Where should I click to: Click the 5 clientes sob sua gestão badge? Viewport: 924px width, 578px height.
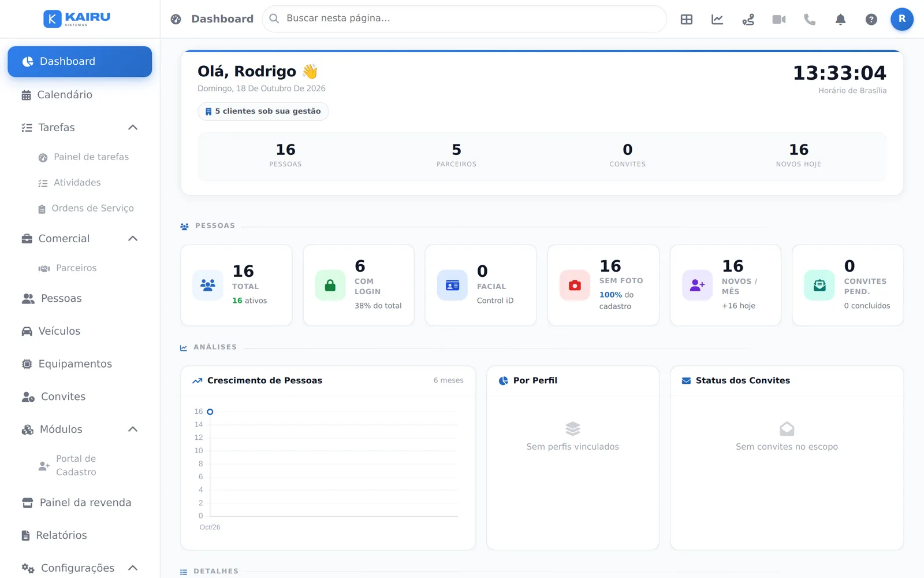tap(263, 111)
